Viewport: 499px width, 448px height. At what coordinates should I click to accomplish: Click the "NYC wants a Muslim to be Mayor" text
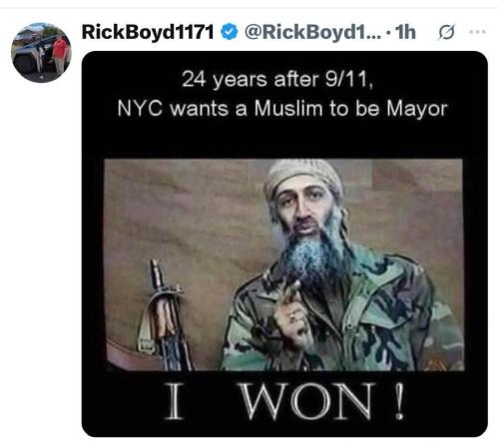[x=282, y=109]
